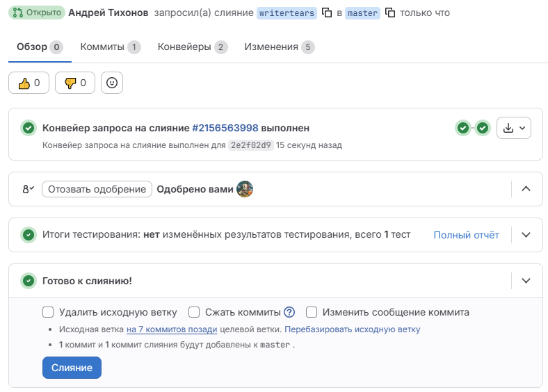Open emoji reaction picker
This screenshot has height=392, width=548.
coord(112,83)
